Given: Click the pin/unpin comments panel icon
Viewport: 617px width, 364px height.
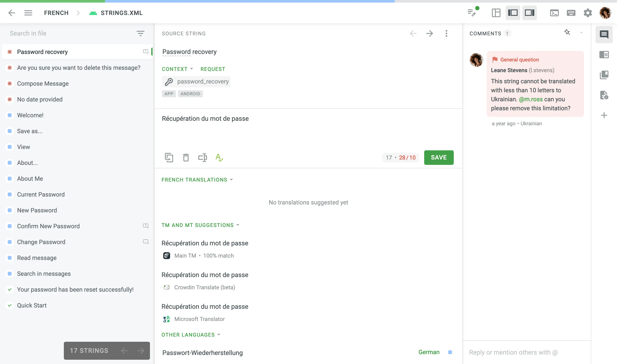Looking at the screenshot, I should (x=567, y=32).
